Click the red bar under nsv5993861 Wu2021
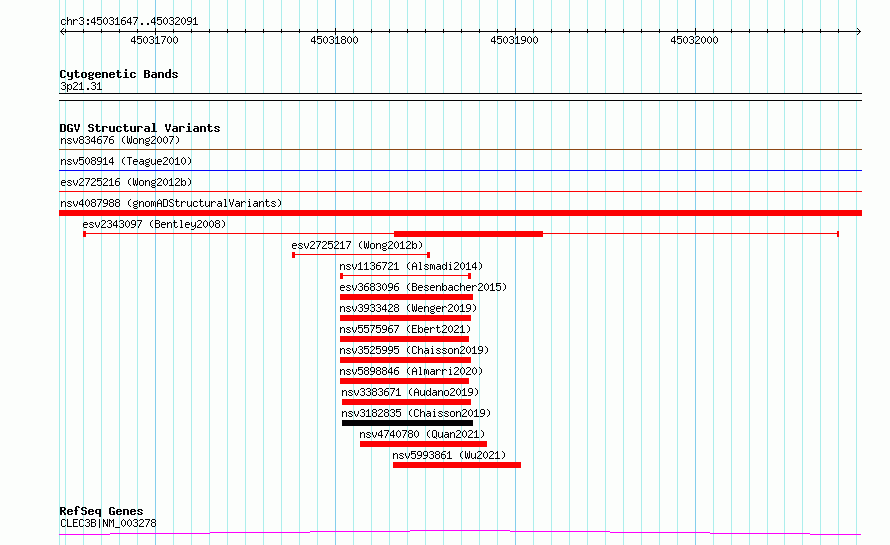The image size is (890, 545). click(x=456, y=465)
